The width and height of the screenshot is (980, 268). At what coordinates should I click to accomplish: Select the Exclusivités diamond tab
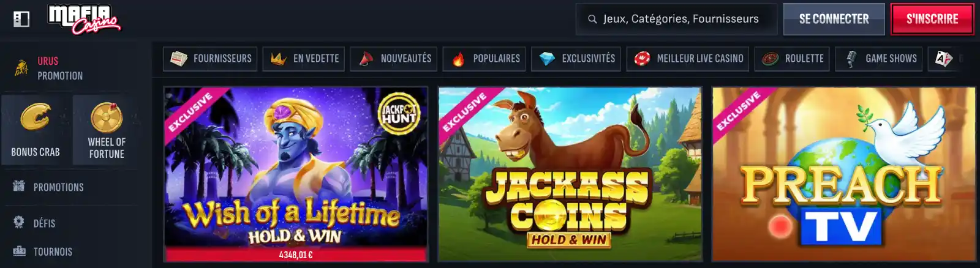pyautogui.click(x=576, y=59)
